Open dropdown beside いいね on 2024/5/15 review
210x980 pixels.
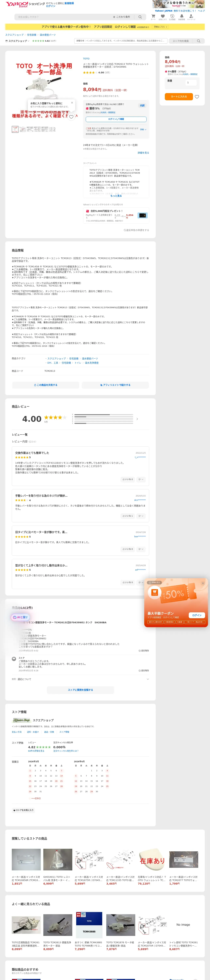click(x=141, y=516)
